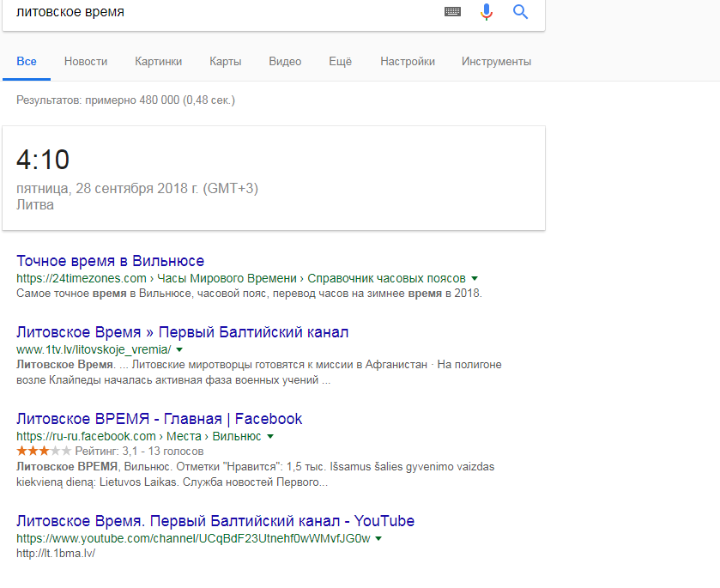Select the "Все" results tab
The image size is (720, 588).
click(x=26, y=62)
